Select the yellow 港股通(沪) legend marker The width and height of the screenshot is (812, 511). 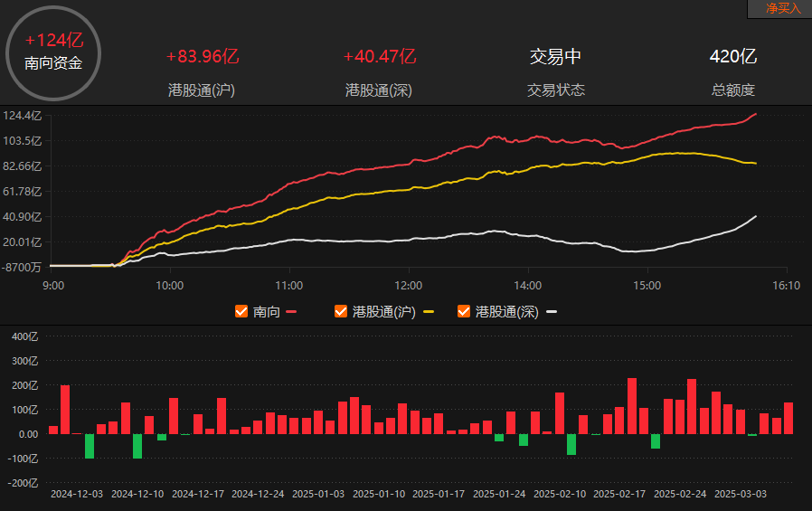(x=429, y=312)
